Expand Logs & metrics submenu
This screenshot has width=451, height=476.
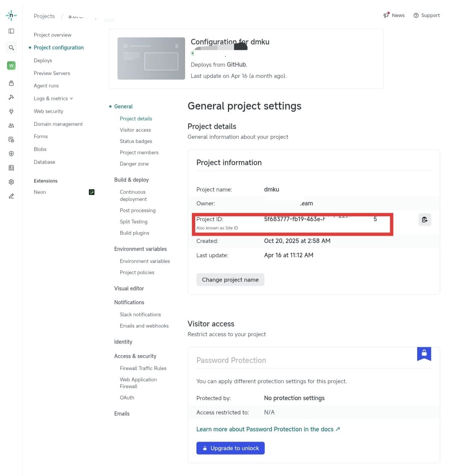[x=53, y=99]
